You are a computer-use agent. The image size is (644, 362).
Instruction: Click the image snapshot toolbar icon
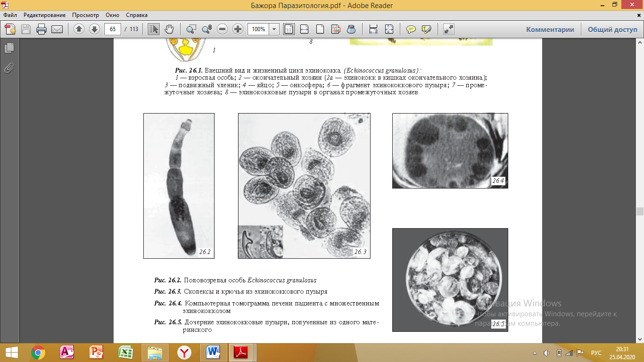tap(336, 29)
